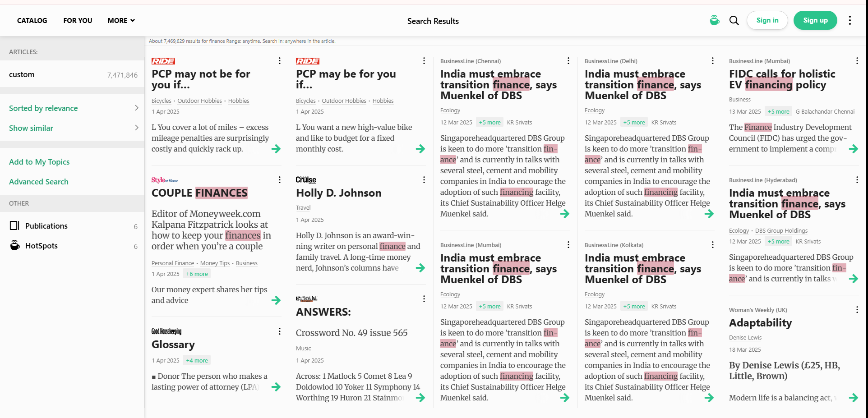The image size is (868, 418).
Task: Expand '+6 more' tags on COUPLE FINANCES
Action: click(197, 274)
